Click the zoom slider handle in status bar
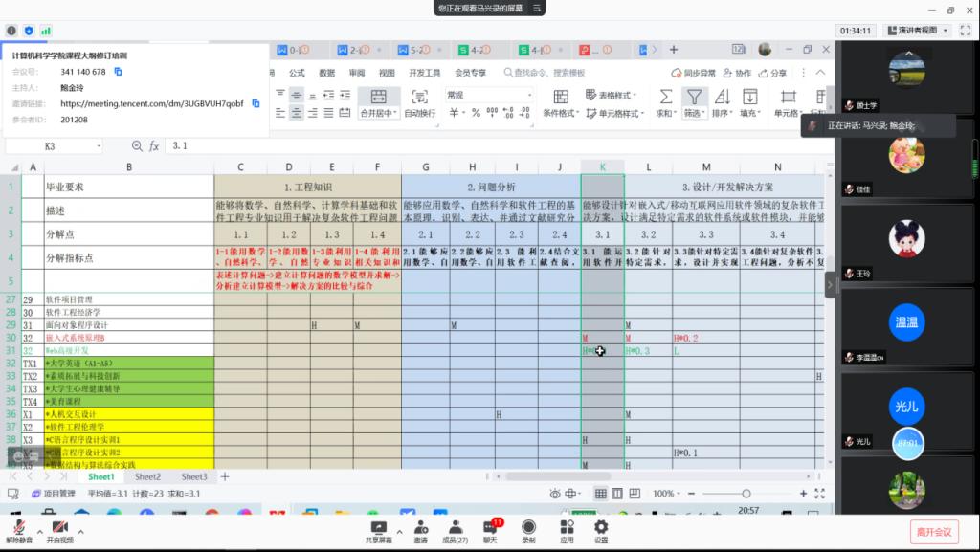980x552 pixels. 746,494
